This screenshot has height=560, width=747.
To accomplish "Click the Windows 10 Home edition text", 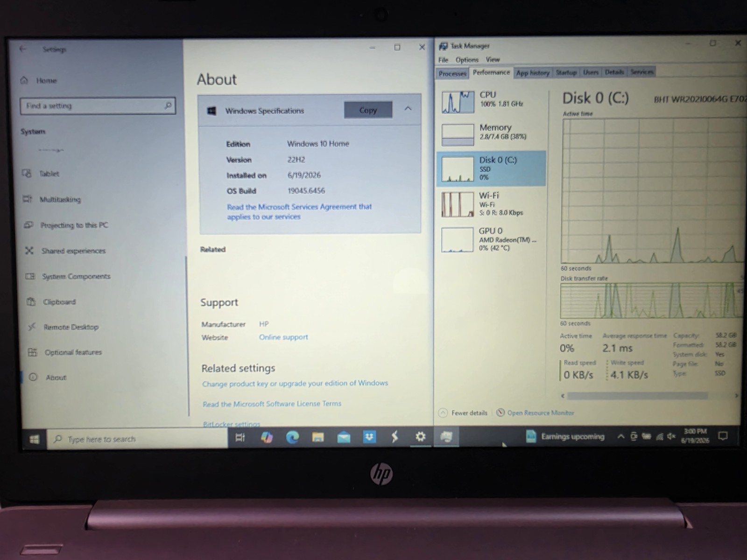I will click(318, 144).
